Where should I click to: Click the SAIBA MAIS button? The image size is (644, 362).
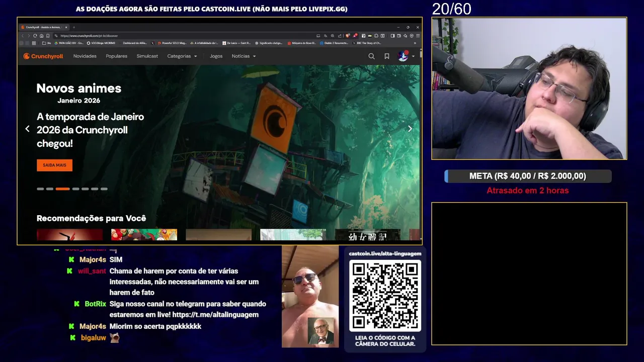54,165
